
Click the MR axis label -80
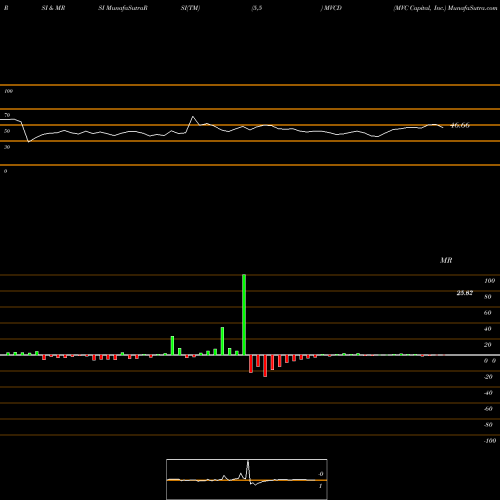click(x=488, y=425)
